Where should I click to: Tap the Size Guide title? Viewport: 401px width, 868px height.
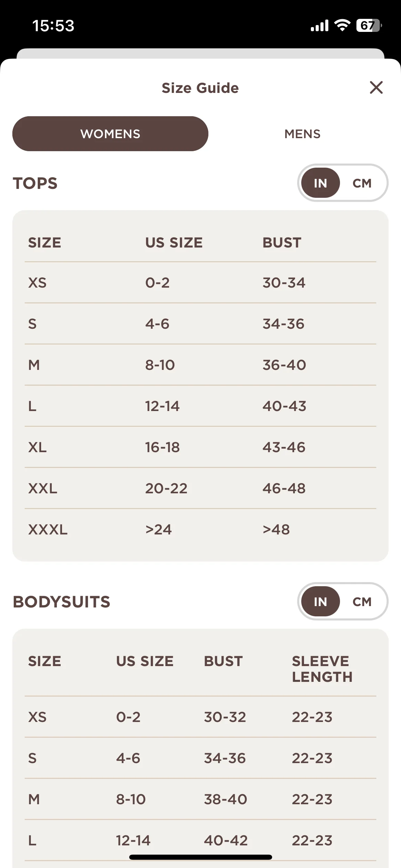200,88
